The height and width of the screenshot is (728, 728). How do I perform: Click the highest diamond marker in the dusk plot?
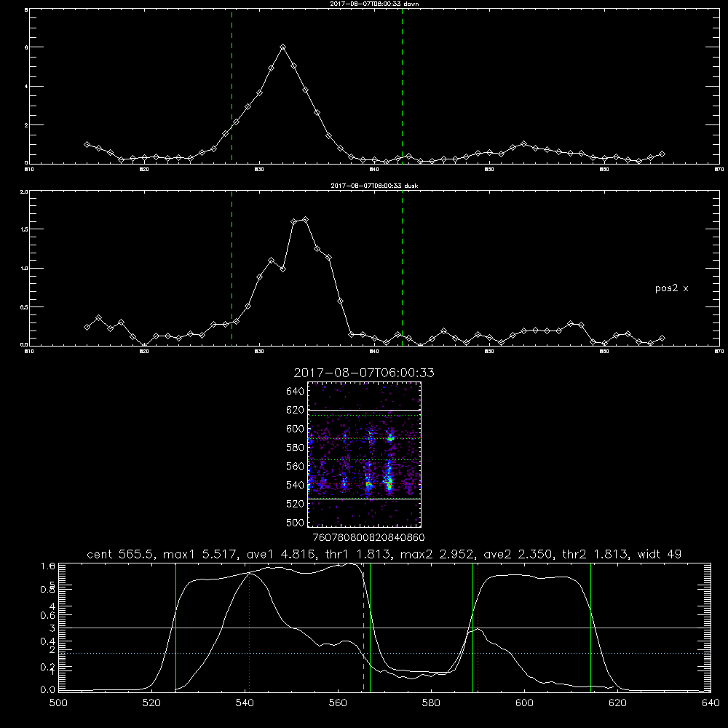[305, 219]
